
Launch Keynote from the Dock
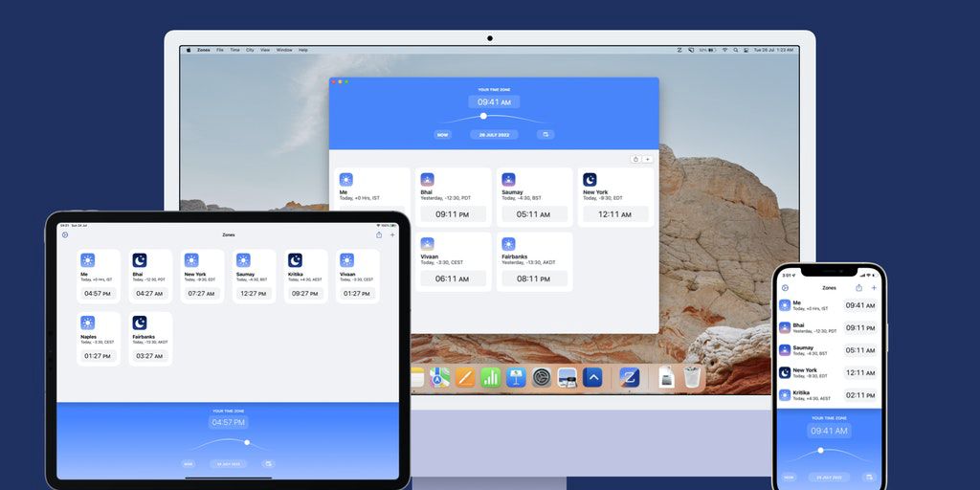pos(516,378)
